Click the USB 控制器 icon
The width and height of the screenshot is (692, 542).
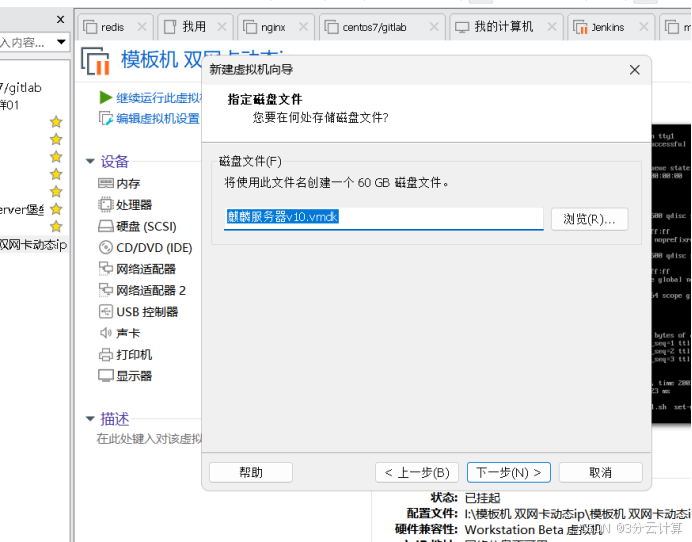106,312
